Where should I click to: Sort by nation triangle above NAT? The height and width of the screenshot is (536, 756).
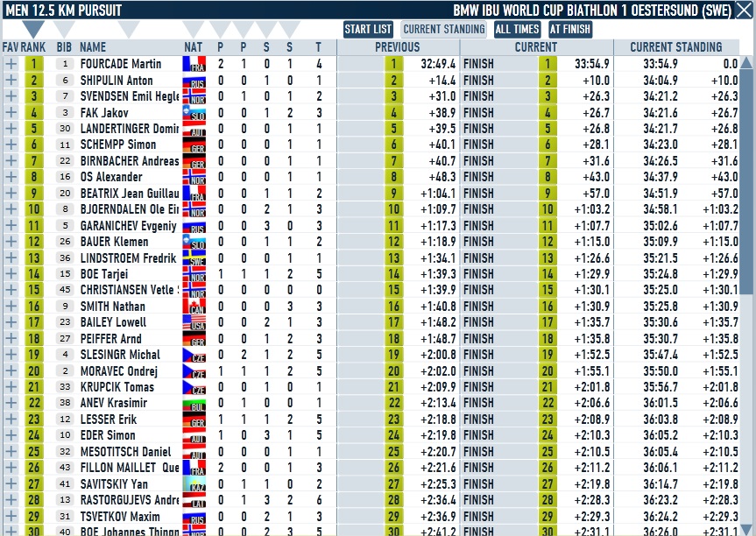tap(194, 29)
